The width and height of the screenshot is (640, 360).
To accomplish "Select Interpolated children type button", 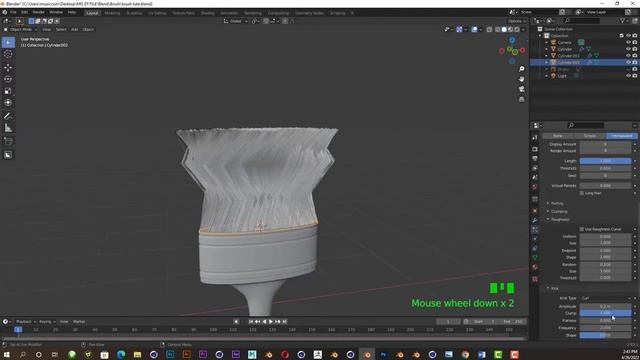I will point(622,136).
